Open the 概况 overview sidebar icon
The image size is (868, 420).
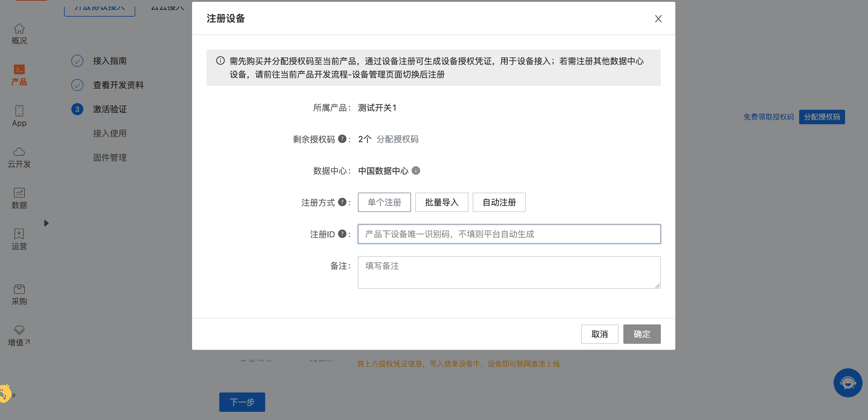19,34
